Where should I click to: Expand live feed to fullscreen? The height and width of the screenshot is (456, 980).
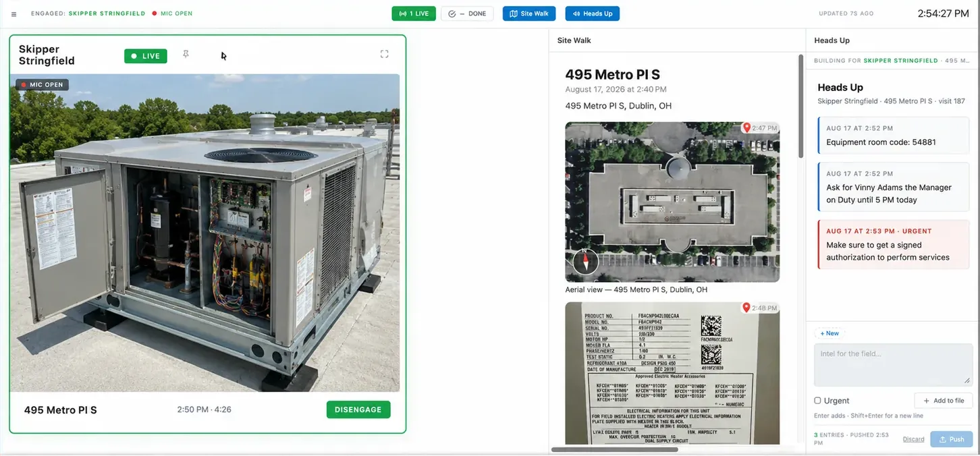click(x=384, y=54)
